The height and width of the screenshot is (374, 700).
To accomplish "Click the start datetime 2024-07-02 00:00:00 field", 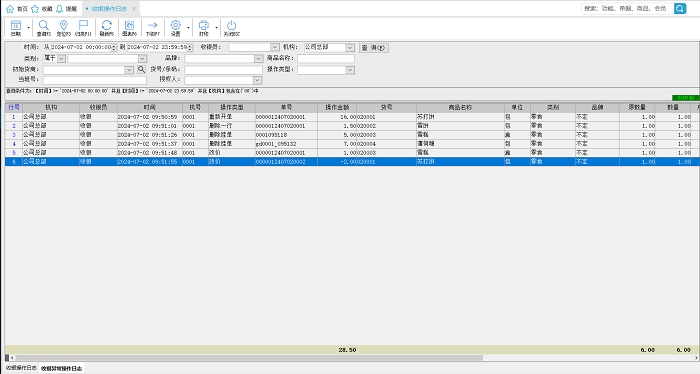I will click(81, 47).
